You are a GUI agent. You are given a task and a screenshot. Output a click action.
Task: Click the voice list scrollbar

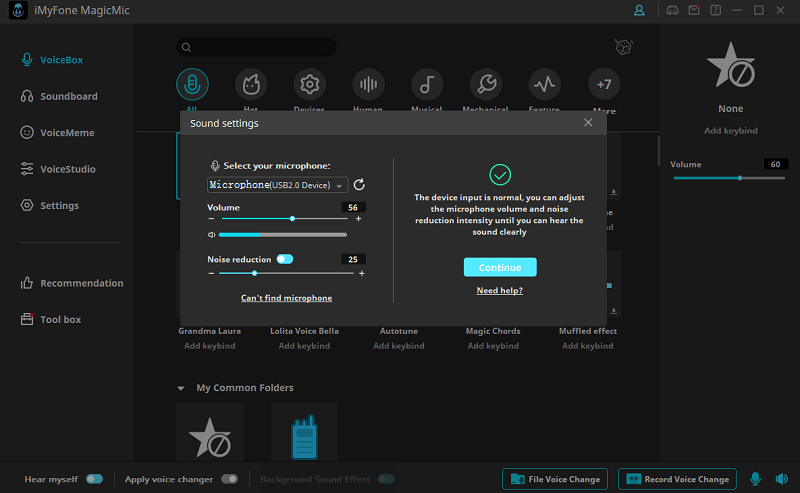(x=658, y=151)
